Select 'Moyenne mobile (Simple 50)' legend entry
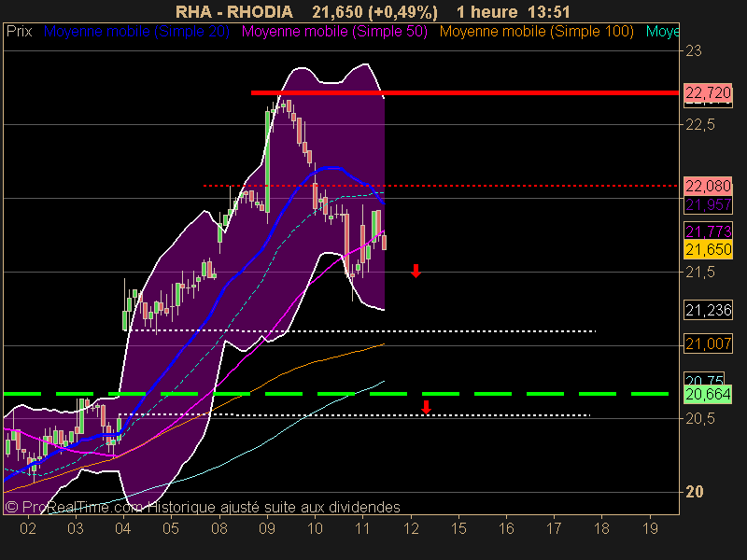747x560 pixels. (334, 32)
